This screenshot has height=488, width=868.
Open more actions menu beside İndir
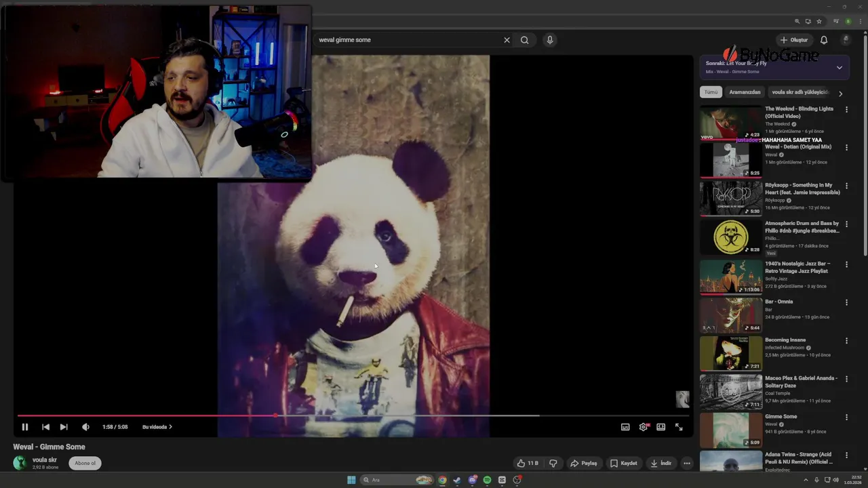click(687, 464)
